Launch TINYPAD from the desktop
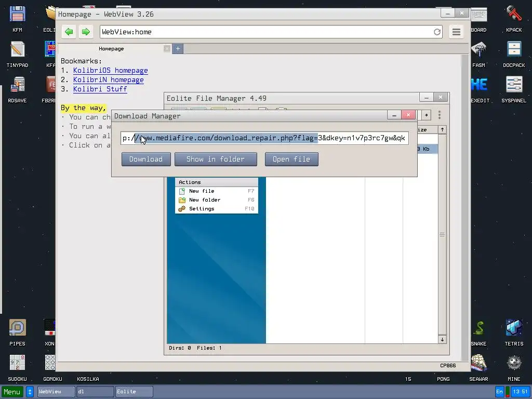Screen dimensions: 532x399 pyautogui.click(x=17, y=54)
